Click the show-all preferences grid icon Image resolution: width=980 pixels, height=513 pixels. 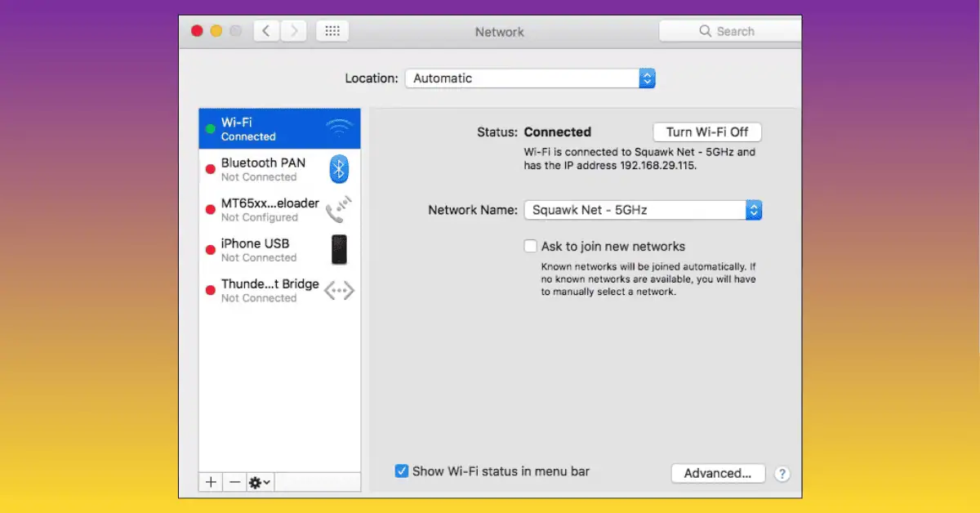coord(332,30)
